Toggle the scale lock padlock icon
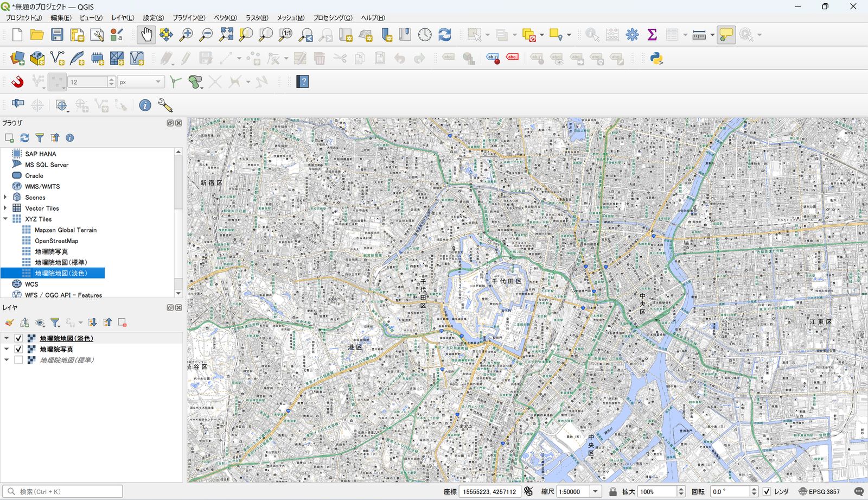868x500 pixels. (x=613, y=492)
